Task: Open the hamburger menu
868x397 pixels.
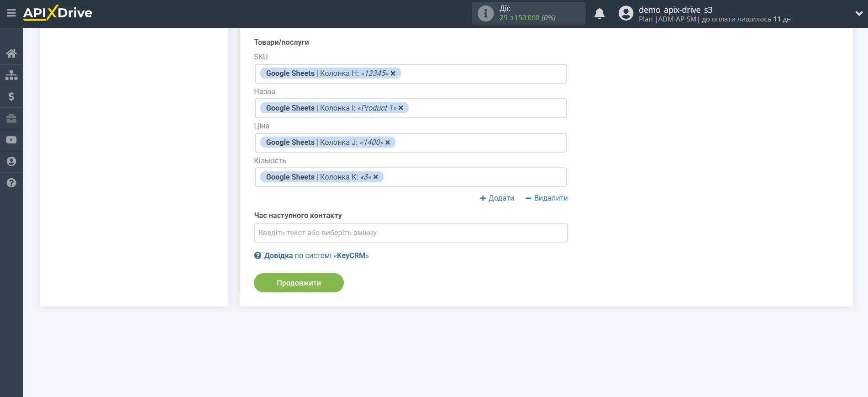Action: [x=11, y=13]
